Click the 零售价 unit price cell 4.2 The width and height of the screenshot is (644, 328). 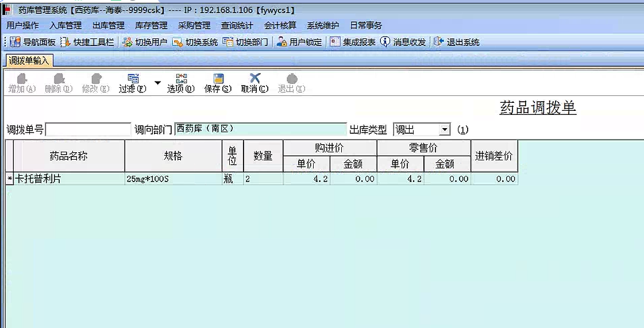pyautogui.click(x=400, y=179)
